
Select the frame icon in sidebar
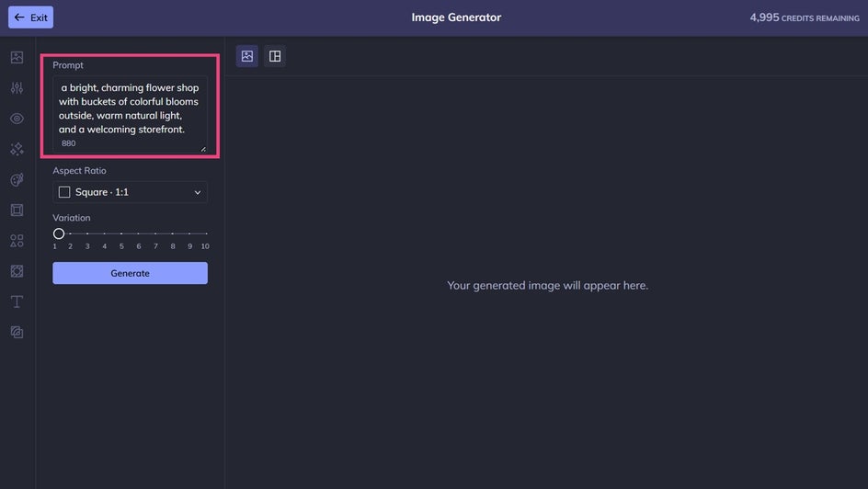pos(17,210)
